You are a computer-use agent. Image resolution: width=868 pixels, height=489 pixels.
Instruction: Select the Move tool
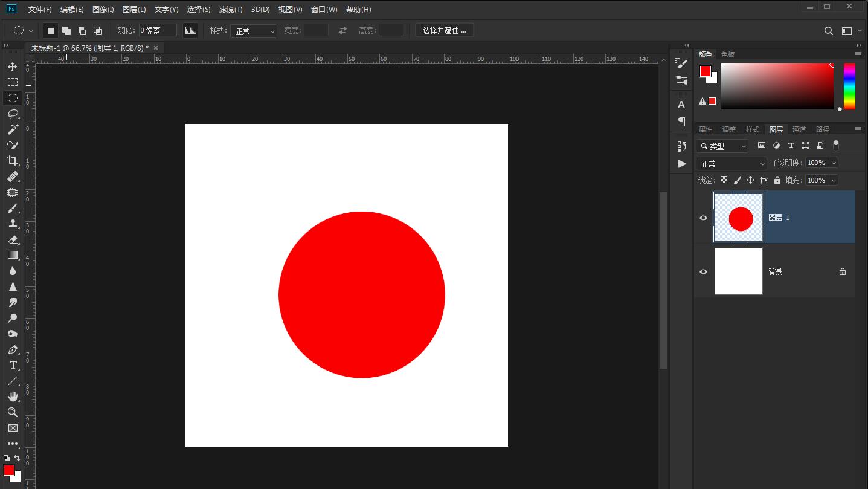pos(12,66)
